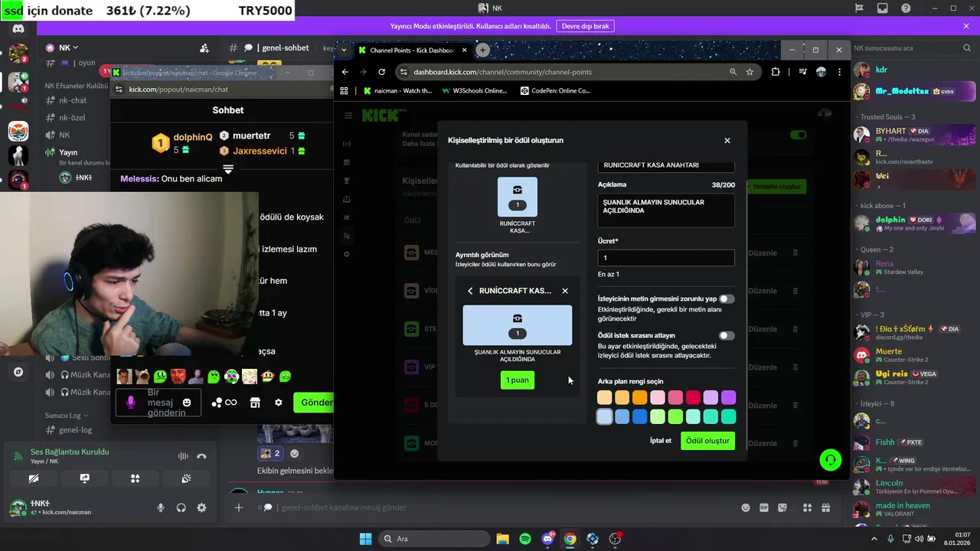Edit the Açıklama description text area
Image resolution: width=980 pixels, height=551 pixels.
click(x=666, y=210)
